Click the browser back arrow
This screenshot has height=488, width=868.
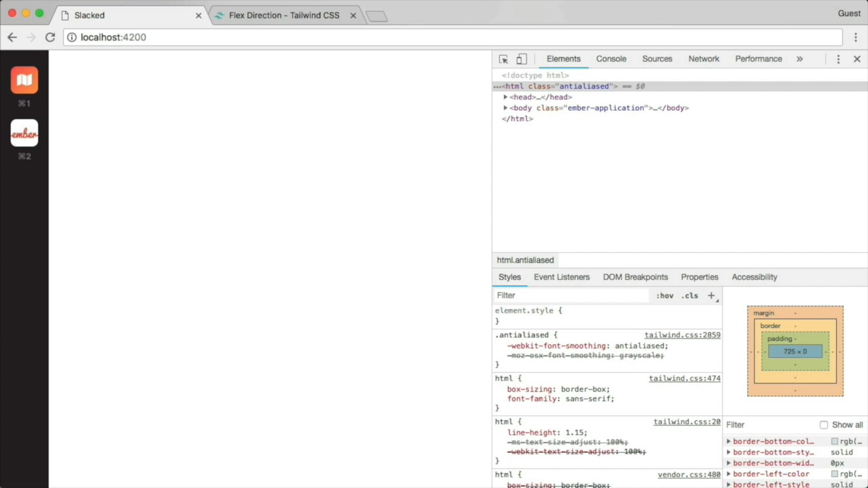(12, 37)
